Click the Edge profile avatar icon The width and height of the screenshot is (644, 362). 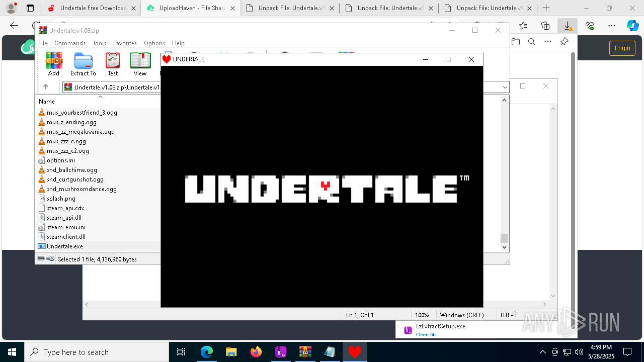11,8
